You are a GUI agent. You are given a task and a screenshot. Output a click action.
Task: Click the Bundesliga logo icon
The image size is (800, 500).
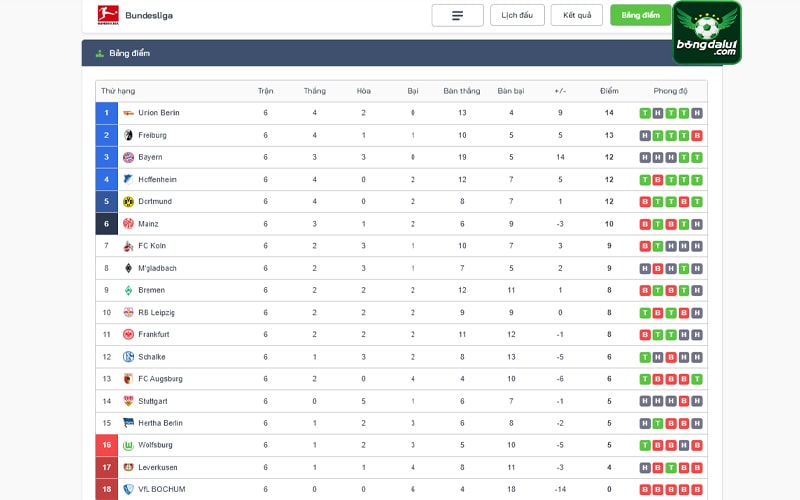[108, 15]
